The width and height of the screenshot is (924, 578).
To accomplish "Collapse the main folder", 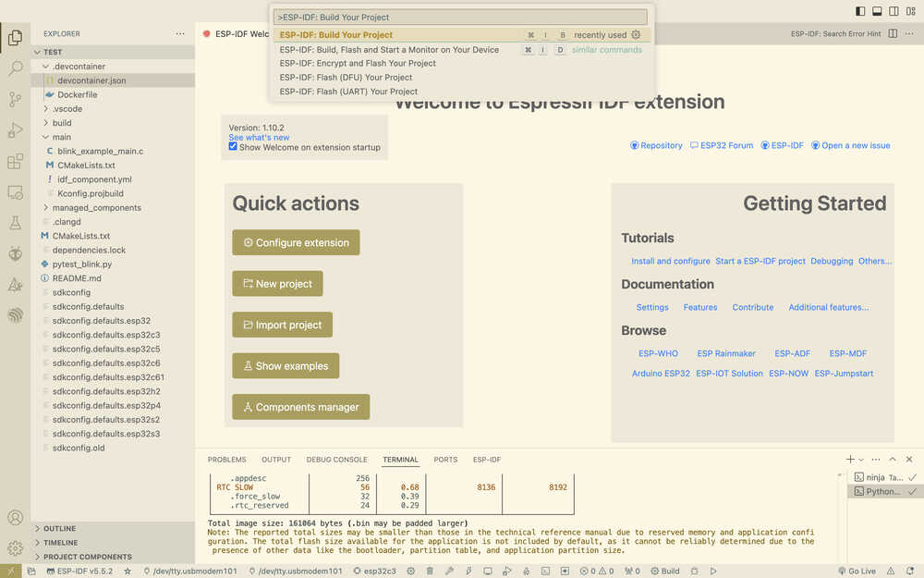I will (61, 137).
